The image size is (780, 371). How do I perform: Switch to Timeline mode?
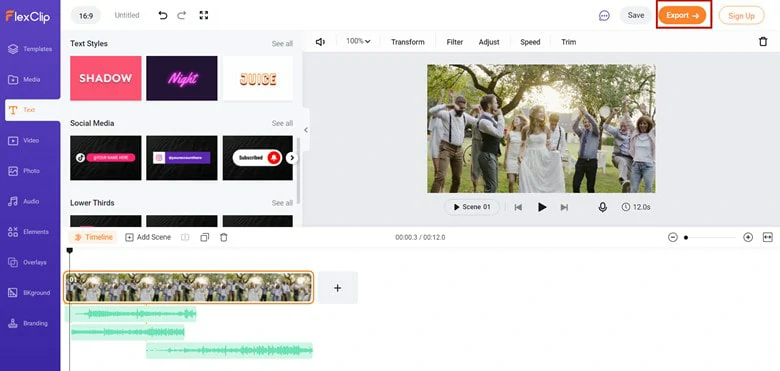93,237
